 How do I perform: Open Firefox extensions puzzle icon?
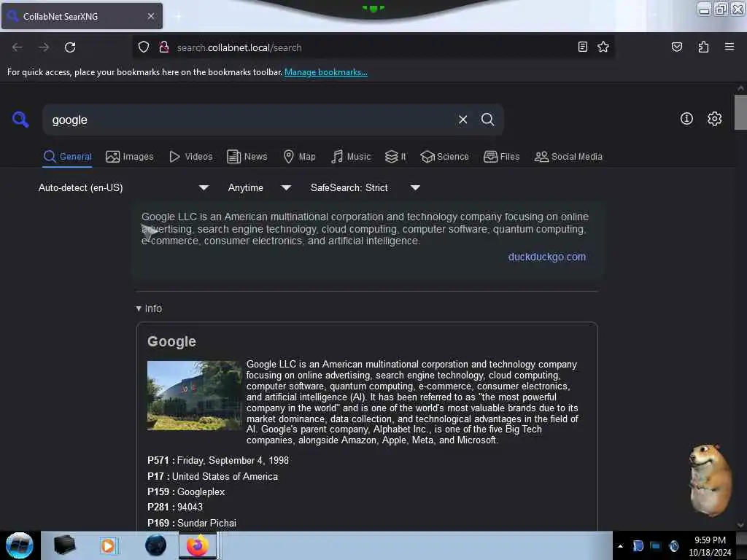[703, 47]
